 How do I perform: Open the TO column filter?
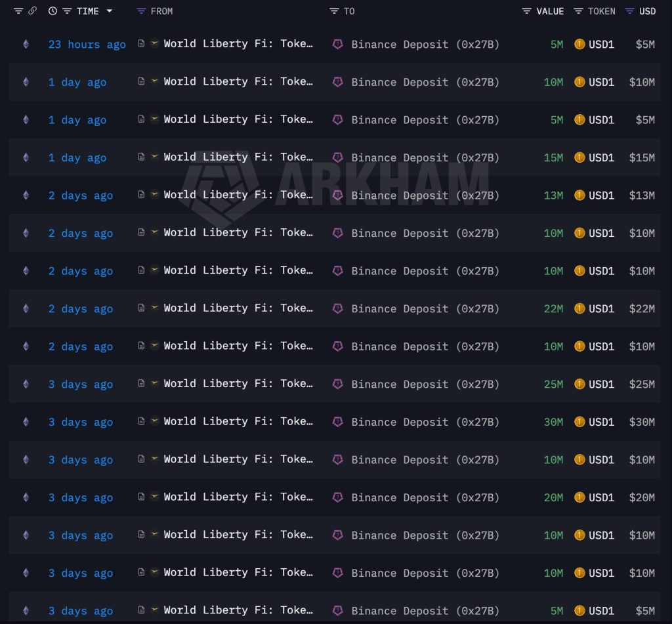click(x=334, y=11)
